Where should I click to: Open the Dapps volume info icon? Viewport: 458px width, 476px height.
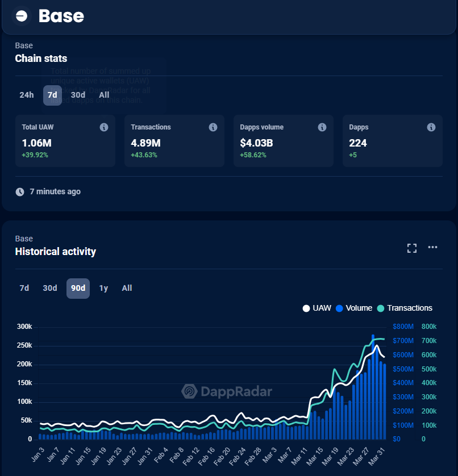coord(322,127)
